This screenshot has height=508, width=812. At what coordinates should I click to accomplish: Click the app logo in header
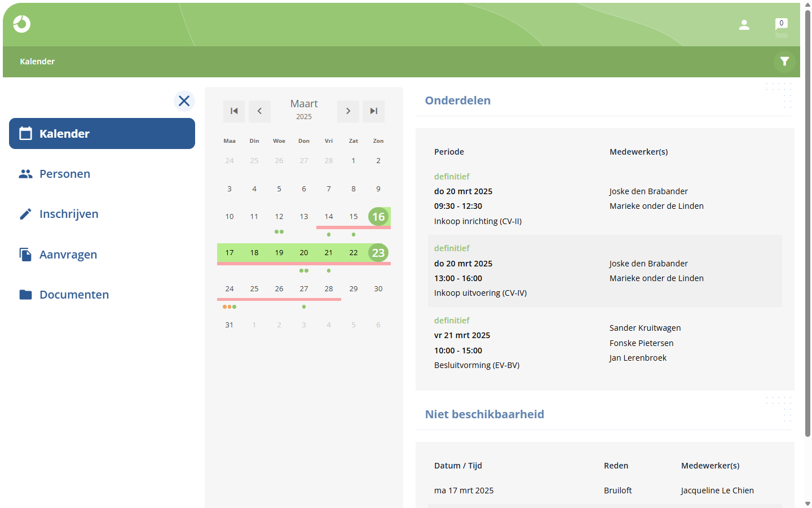click(22, 24)
